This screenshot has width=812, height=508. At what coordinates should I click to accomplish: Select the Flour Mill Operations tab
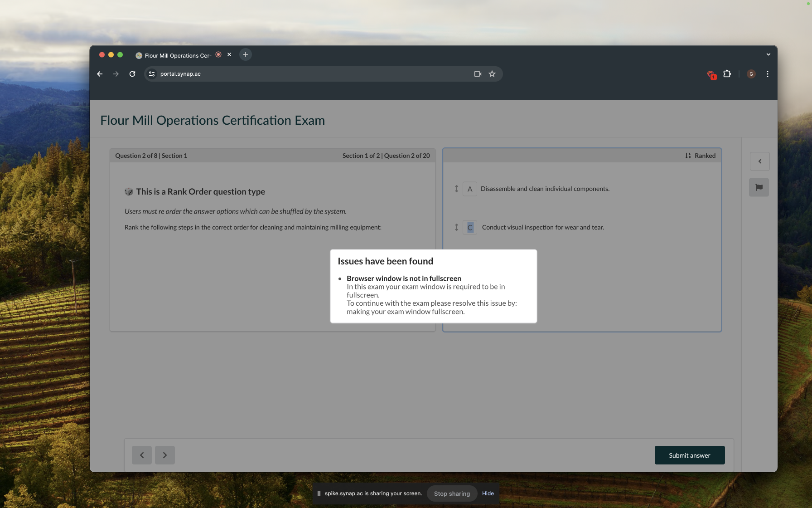(x=178, y=55)
